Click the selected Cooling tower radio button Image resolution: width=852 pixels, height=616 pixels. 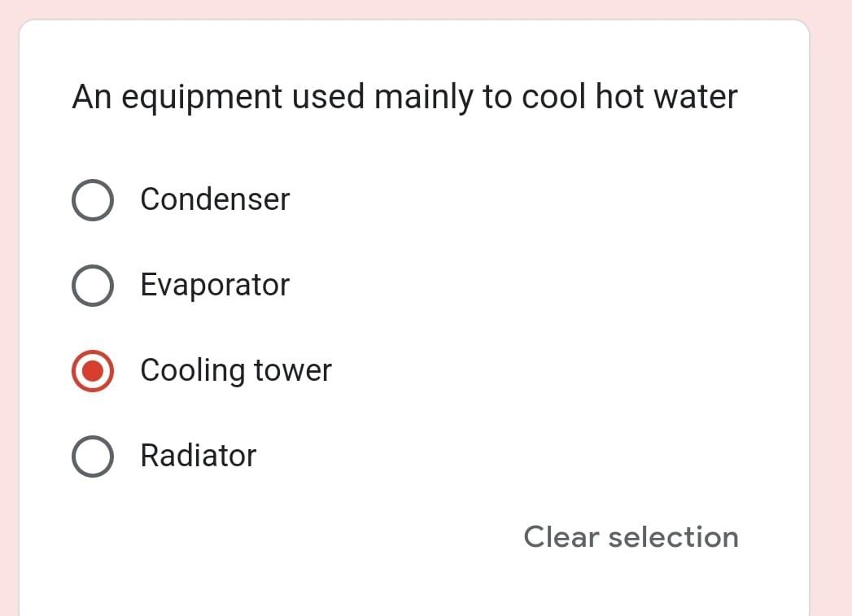coord(92,370)
